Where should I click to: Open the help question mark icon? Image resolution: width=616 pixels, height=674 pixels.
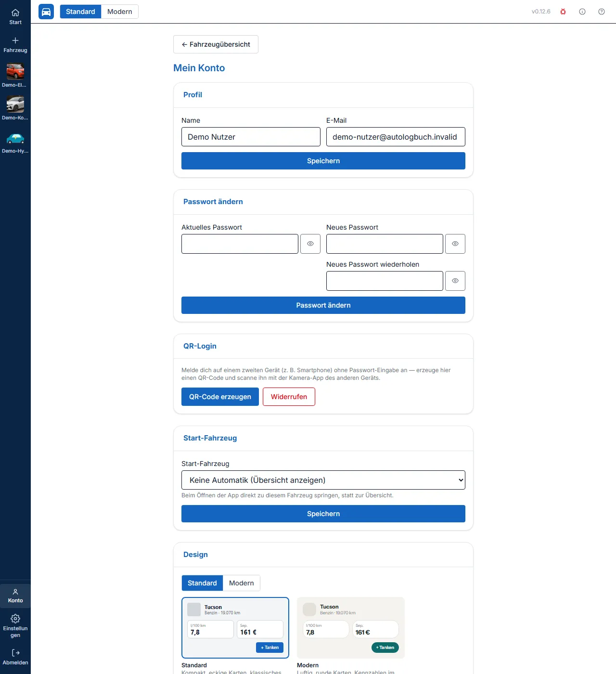[x=602, y=12]
